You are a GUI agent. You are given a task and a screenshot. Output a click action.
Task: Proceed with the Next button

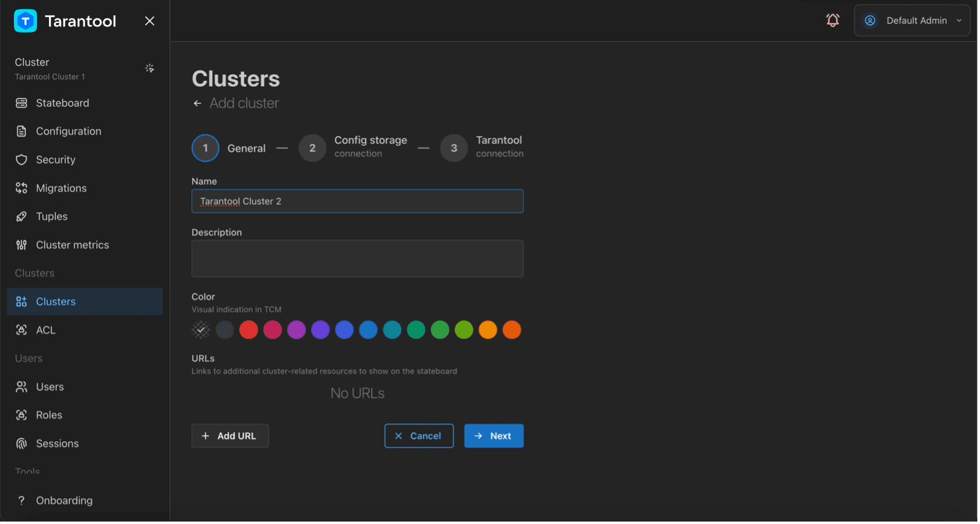494,437
